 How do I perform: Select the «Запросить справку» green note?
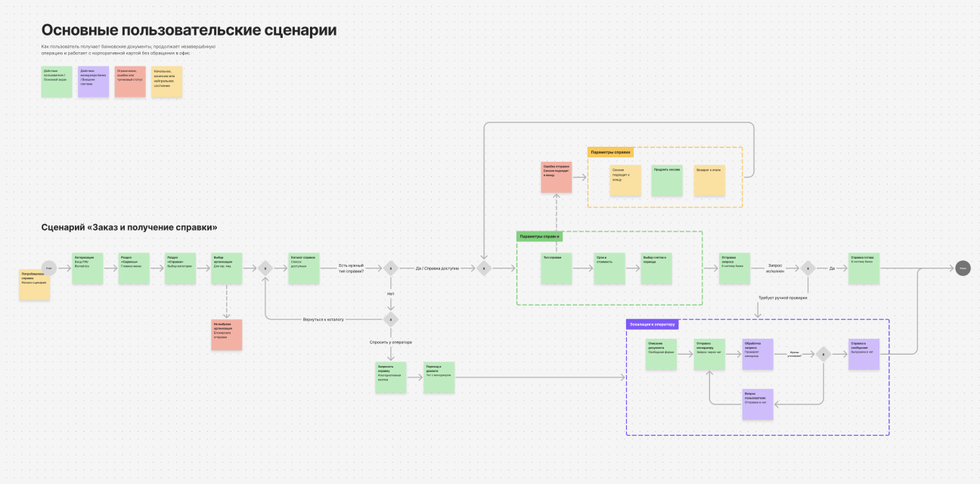click(x=391, y=377)
